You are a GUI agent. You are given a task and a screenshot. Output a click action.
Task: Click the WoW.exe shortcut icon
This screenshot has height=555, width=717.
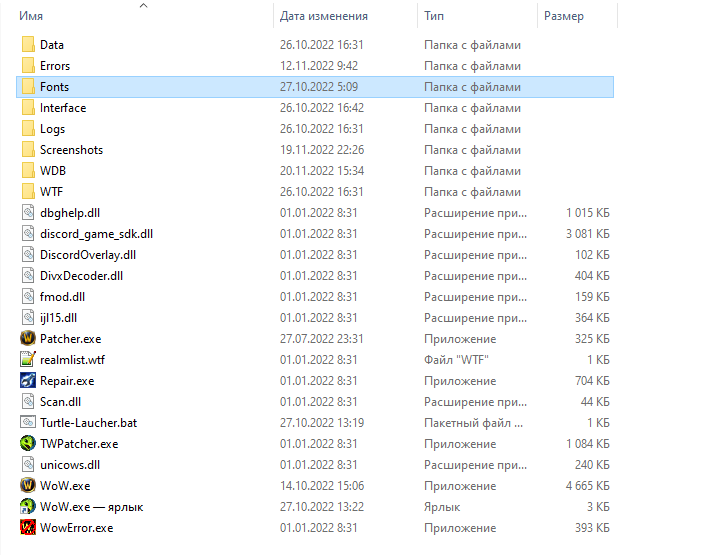click(x=28, y=507)
